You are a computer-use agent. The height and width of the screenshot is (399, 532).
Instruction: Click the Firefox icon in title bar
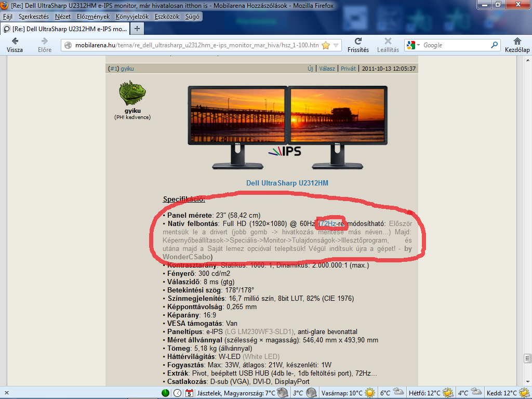[x=4, y=5]
